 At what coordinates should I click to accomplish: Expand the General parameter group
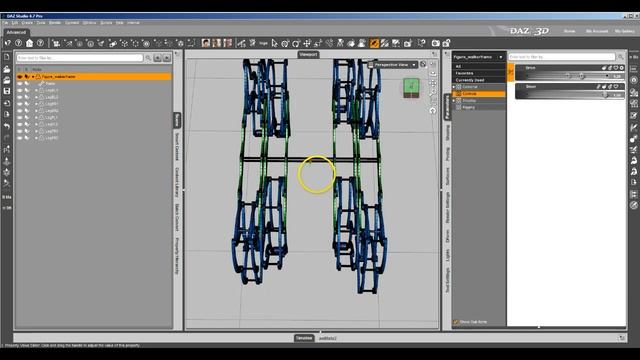(x=454, y=87)
